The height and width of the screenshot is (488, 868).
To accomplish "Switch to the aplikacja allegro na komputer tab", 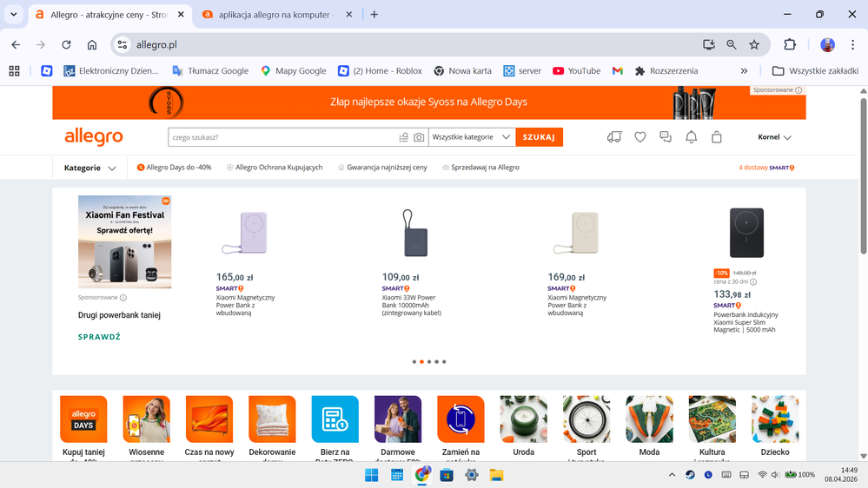I will [275, 15].
